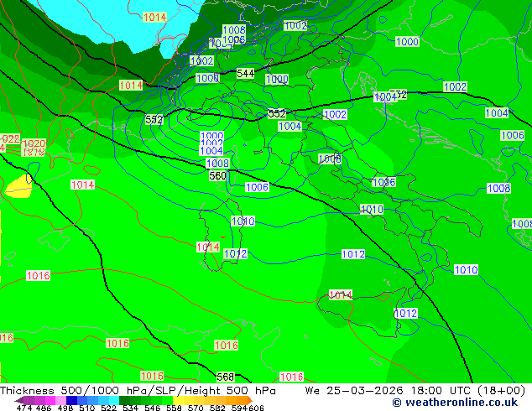Click the legend value 606

(256, 408)
